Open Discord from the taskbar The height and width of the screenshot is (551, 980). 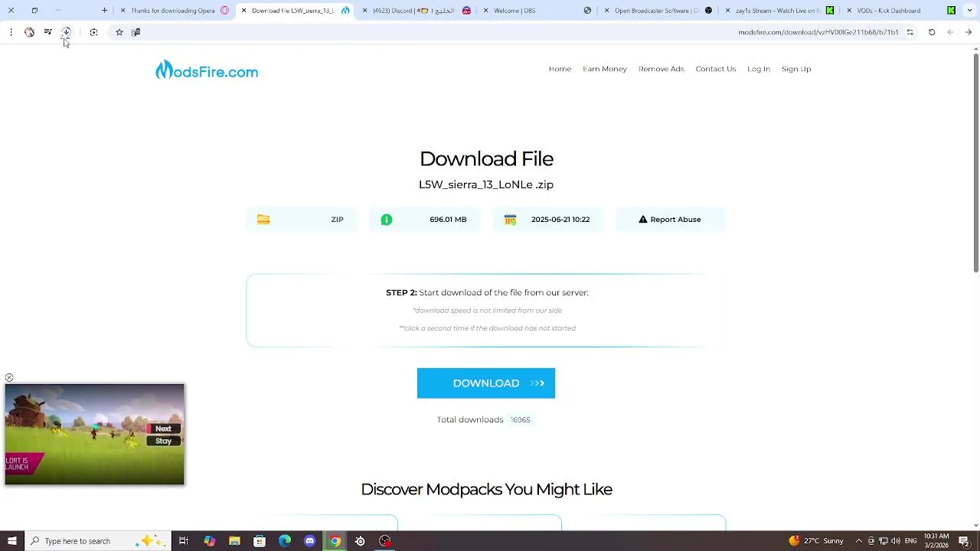310,541
